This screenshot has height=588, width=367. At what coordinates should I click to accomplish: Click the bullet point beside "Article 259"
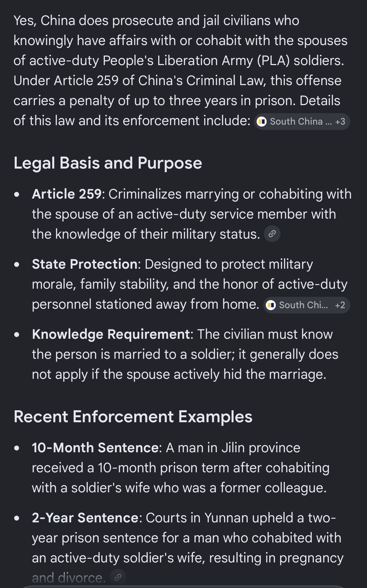[x=17, y=194]
